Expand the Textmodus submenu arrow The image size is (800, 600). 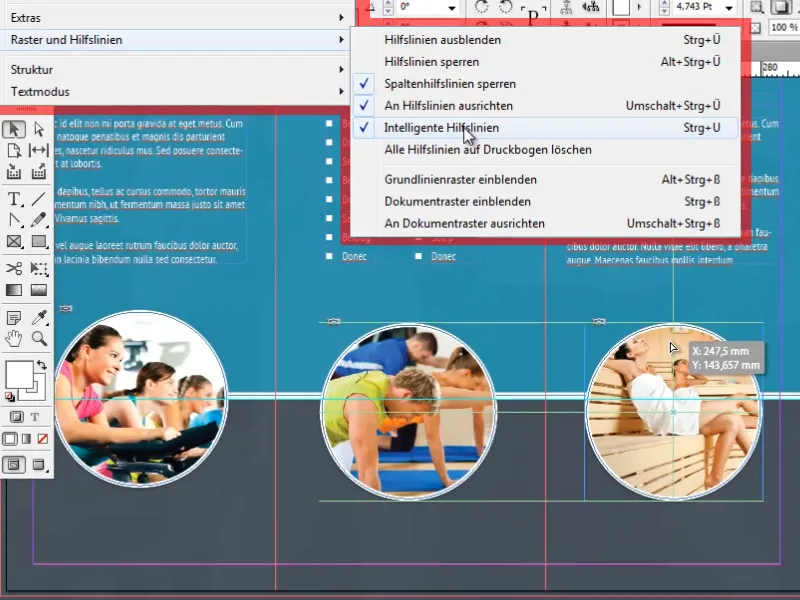(x=341, y=92)
